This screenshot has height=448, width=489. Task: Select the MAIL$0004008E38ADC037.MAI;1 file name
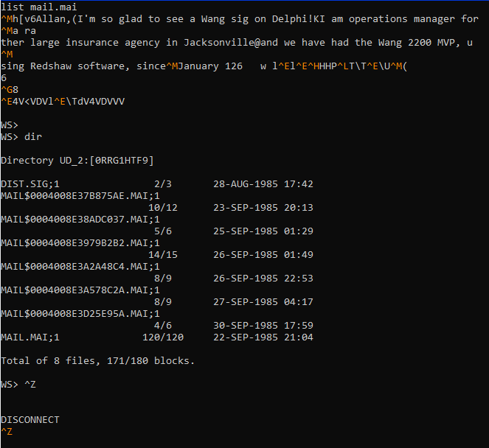tap(80, 220)
